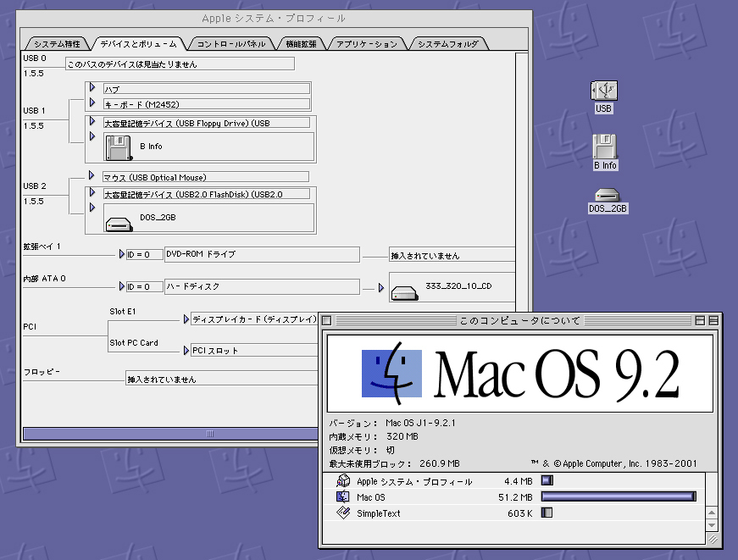Image resolution: width=738 pixels, height=560 pixels.
Task: Expand the マウス (USB Optical Mouse) triangle
Action: [92, 175]
